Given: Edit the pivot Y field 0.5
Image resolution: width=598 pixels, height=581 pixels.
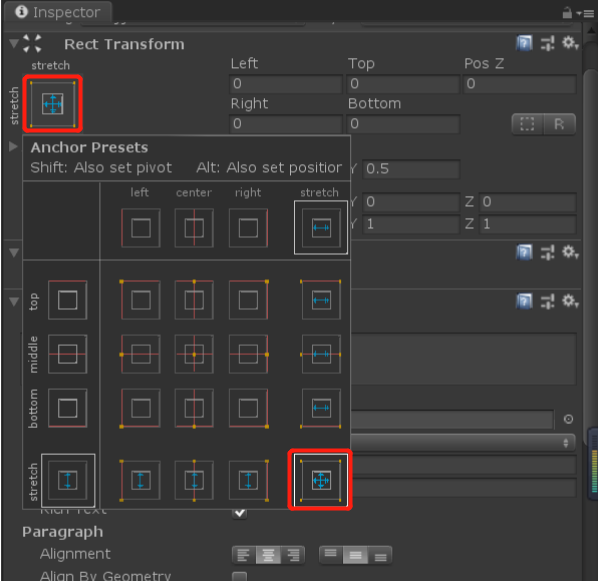Looking at the screenshot, I should click(x=411, y=169).
